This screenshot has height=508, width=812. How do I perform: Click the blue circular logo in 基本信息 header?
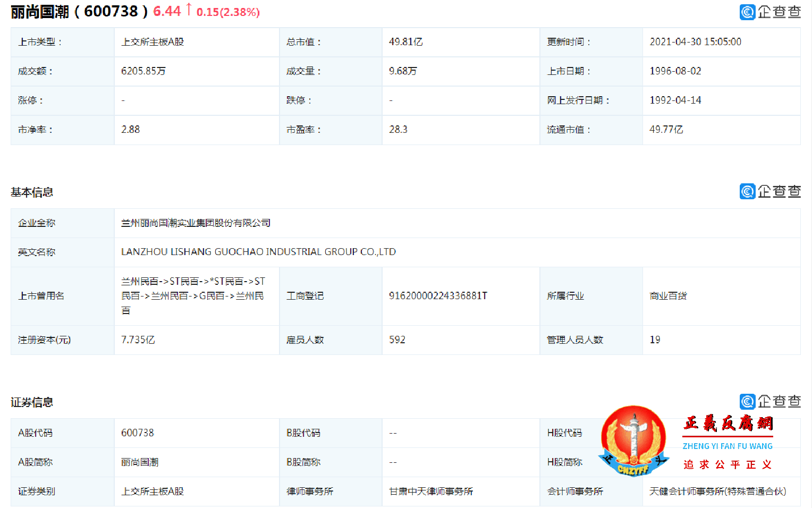[747, 191]
